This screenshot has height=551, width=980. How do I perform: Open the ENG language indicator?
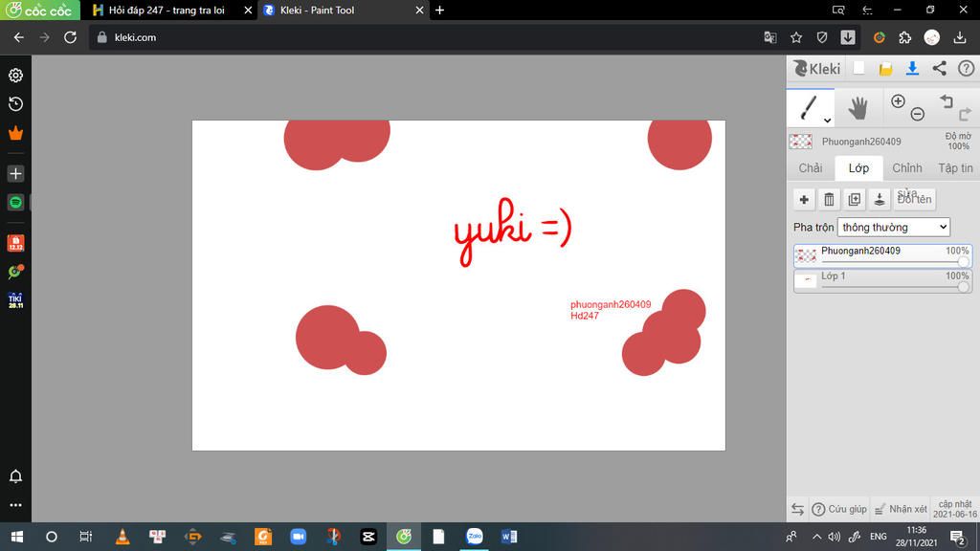tap(879, 537)
